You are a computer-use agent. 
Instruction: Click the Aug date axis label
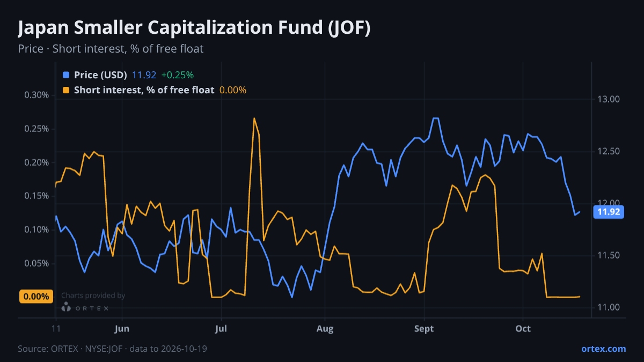(325, 329)
